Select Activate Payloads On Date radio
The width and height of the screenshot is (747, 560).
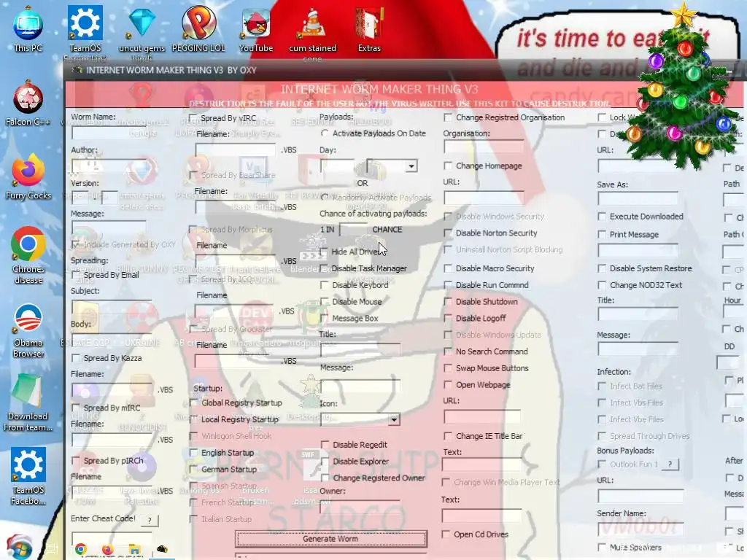coord(325,133)
